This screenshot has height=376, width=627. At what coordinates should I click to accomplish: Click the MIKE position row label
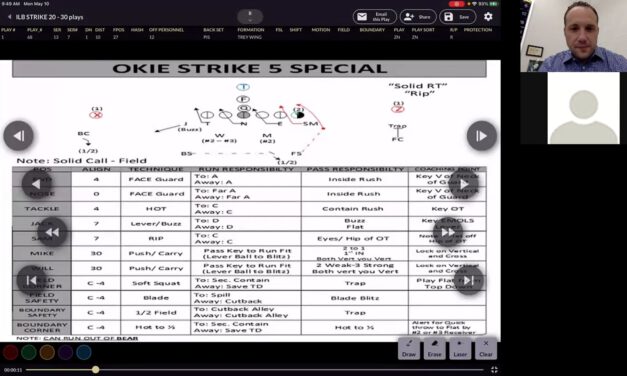pos(42,253)
